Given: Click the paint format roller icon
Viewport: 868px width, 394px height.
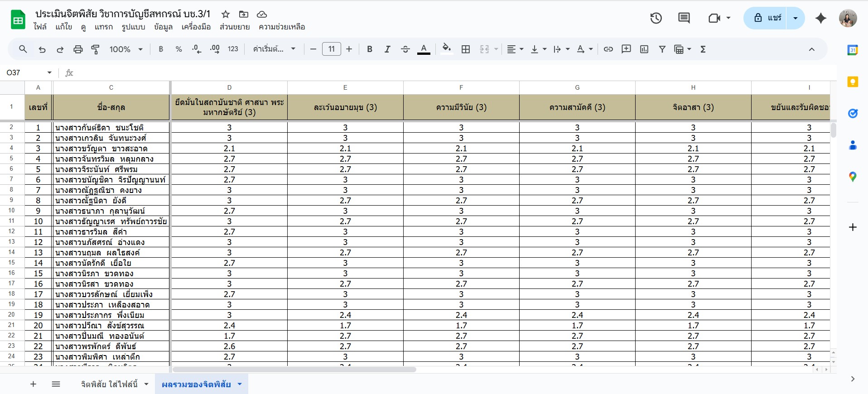Looking at the screenshot, I should (x=96, y=49).
